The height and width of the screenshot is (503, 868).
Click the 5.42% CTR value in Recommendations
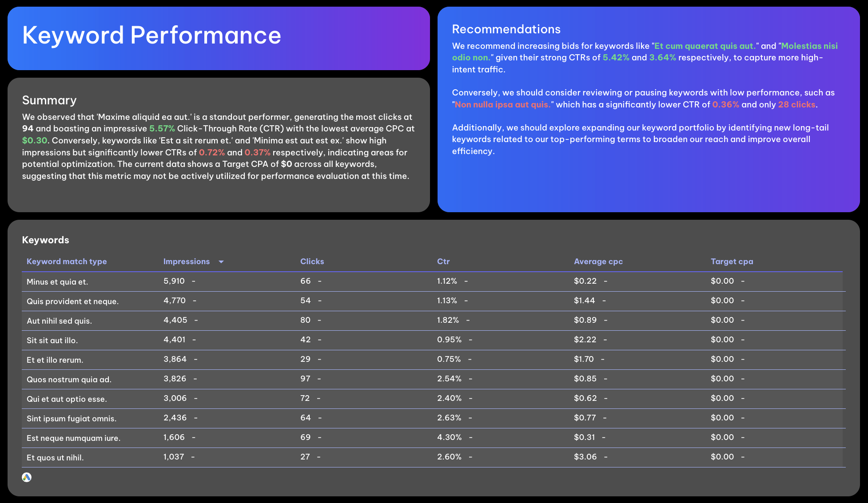(616, 57)
